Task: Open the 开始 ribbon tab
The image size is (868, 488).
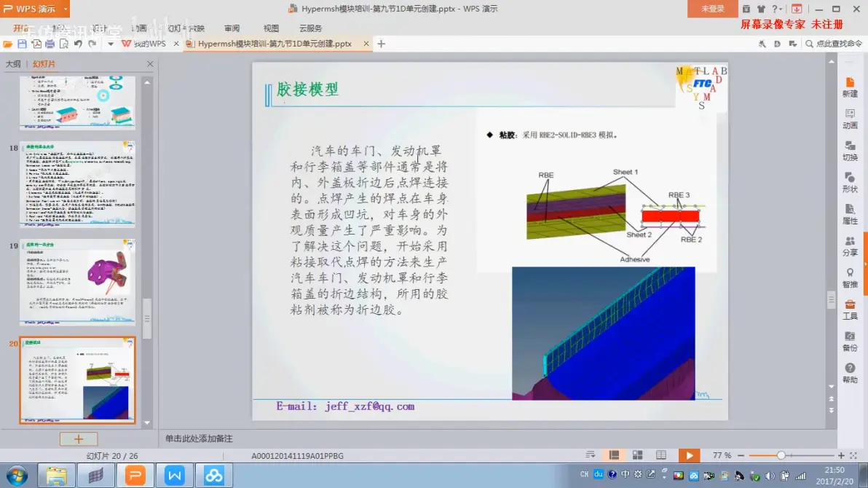Action: (x=21, y=28)
